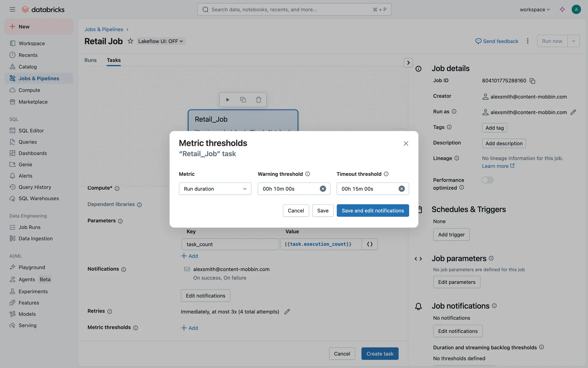Clear the warning threshold value
This screenshot has height=368, width=588.
tap(323, 189)
